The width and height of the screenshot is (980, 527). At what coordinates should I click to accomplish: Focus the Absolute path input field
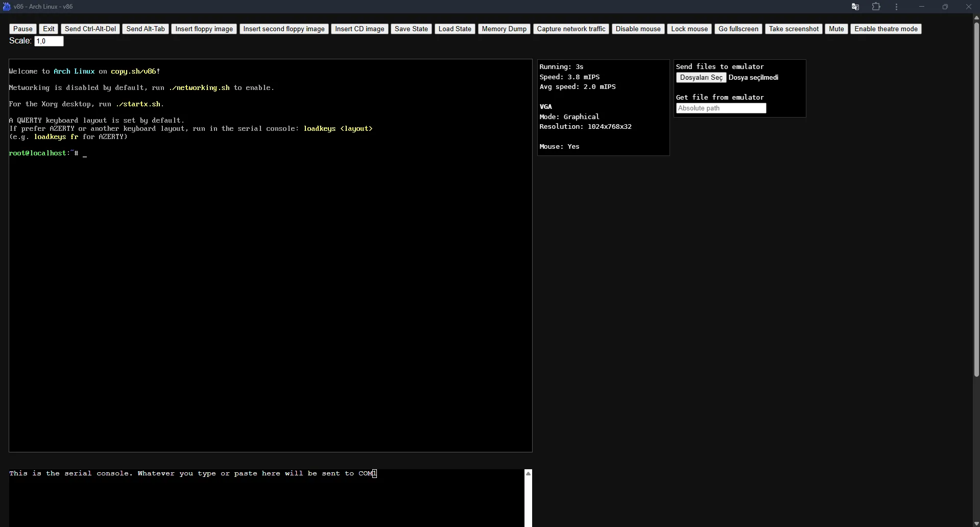[x=721, y=108]
